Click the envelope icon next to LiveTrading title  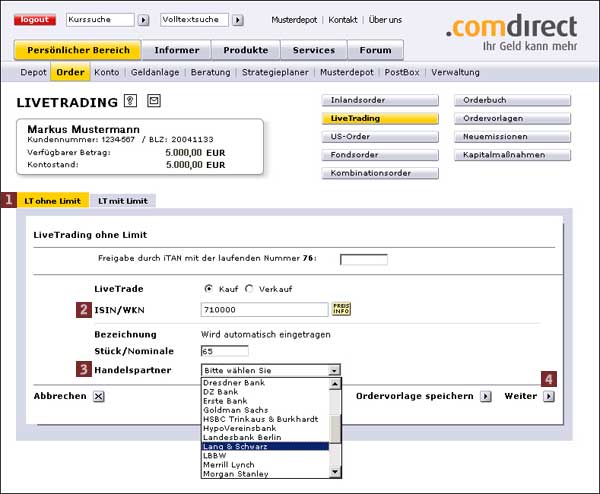point(154,101)
